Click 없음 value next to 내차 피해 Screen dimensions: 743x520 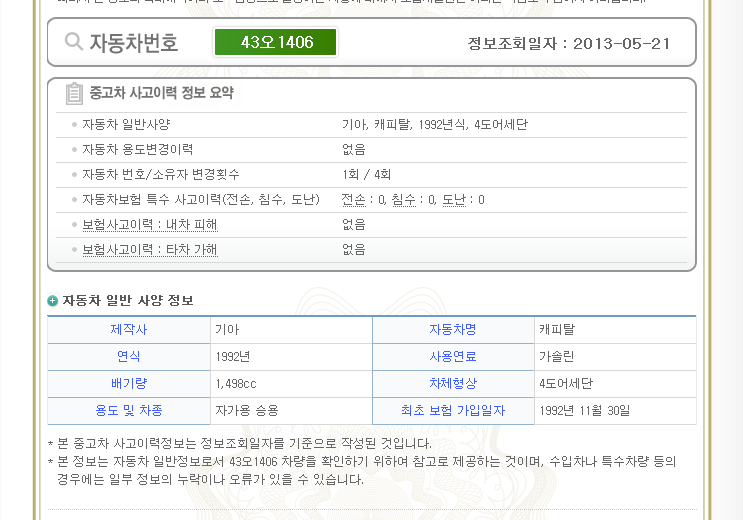pos(353,225)
